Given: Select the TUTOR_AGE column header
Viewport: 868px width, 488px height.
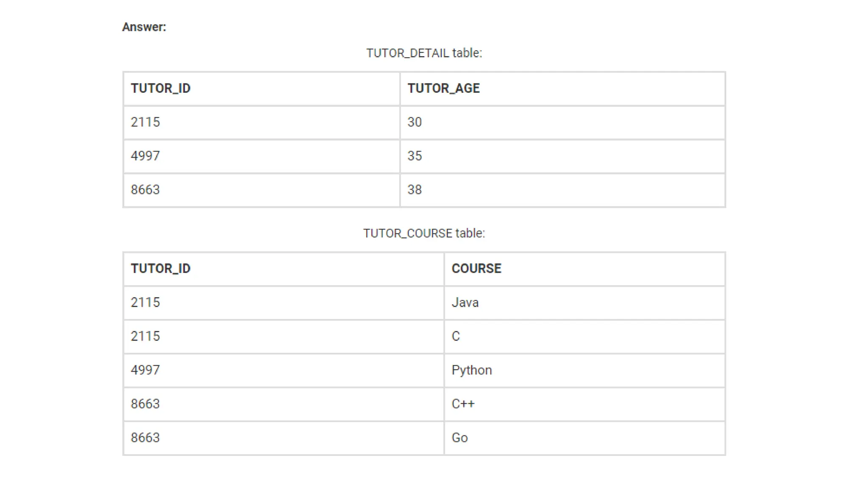Looking at the screenshot, I should point(443,88).
